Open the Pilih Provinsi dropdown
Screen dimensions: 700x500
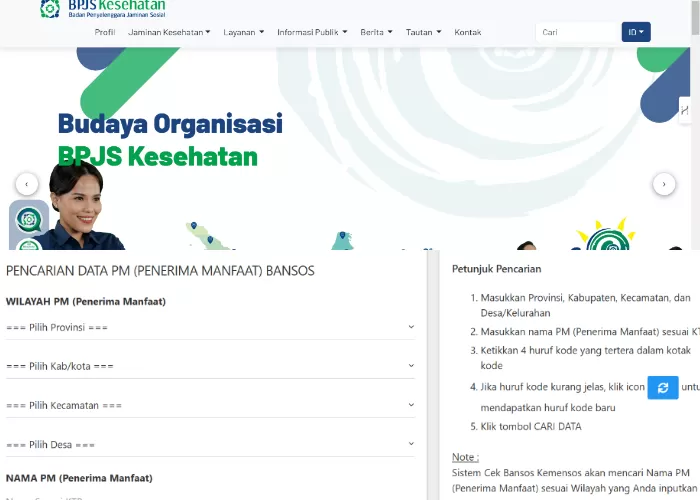[x=210, y=327]
